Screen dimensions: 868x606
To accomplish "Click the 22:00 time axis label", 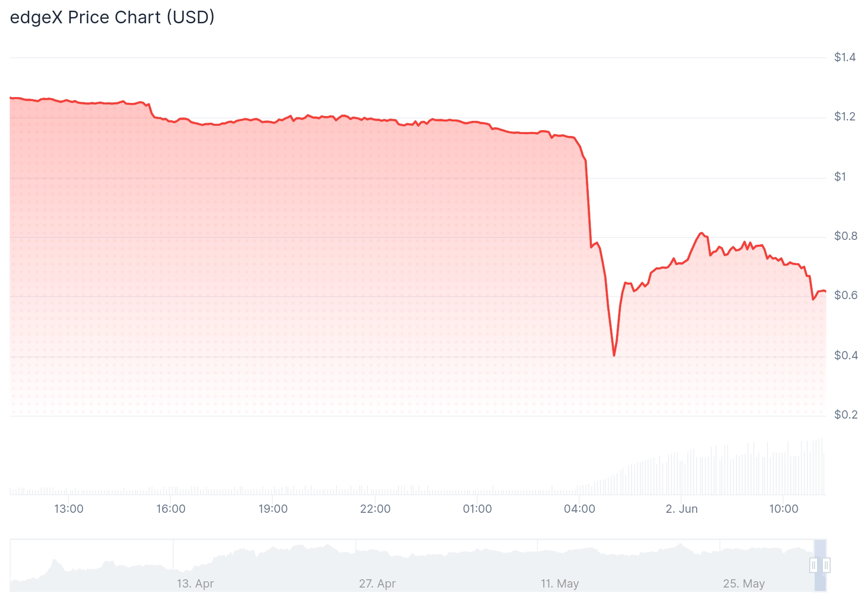I will [x=375, y=509].
